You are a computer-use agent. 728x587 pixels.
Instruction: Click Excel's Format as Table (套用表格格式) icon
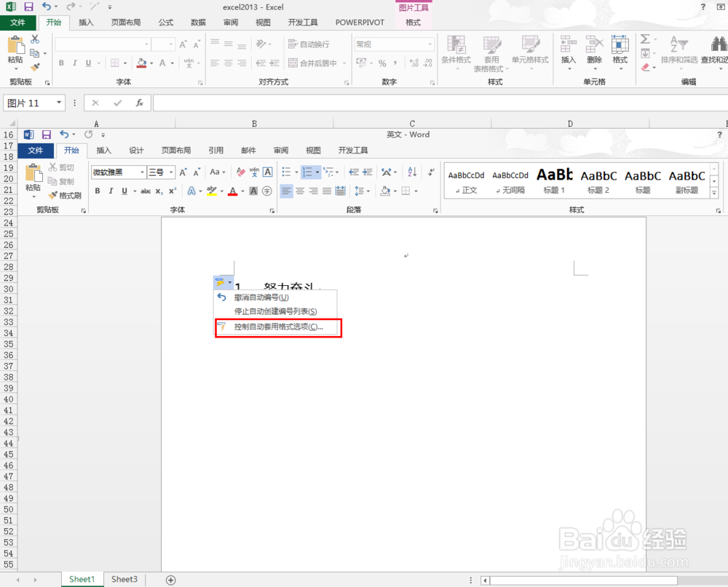(x=491, y=44)
